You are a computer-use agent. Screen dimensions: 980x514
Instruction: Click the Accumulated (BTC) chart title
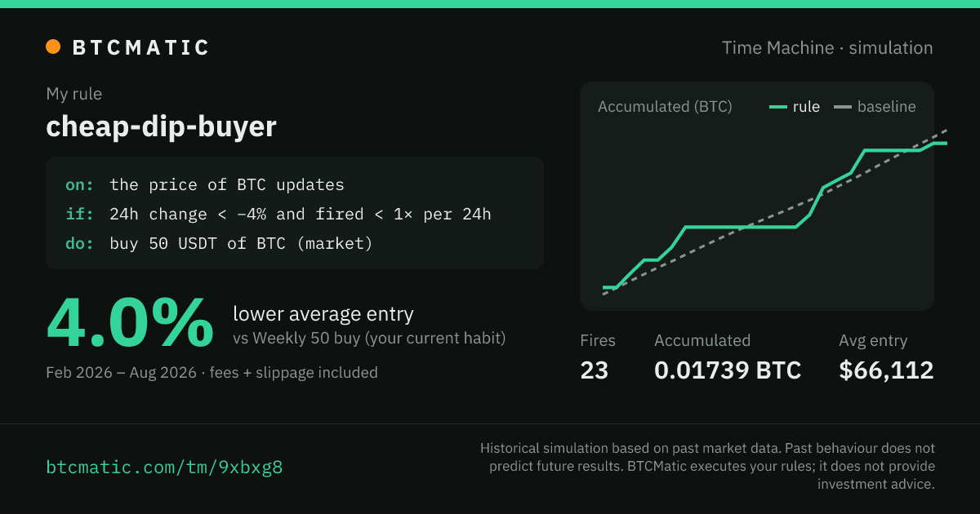coord(665,107)
